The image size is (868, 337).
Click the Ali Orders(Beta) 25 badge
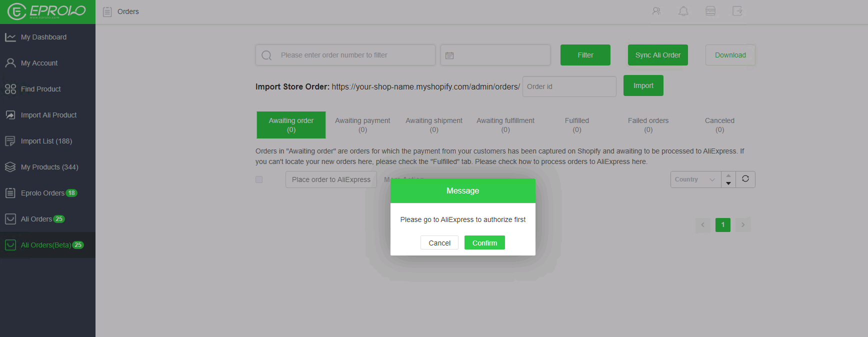[78, 245]
